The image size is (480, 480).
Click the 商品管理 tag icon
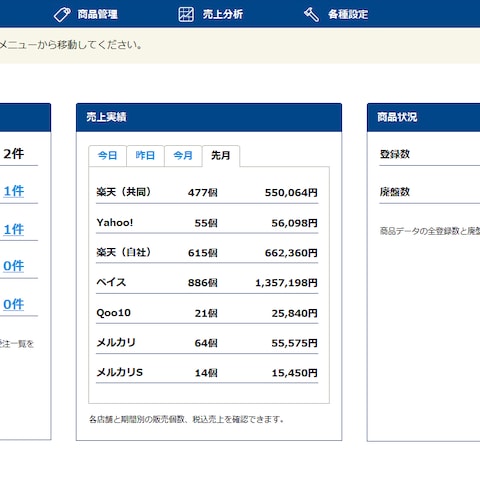tap(62, 15)
